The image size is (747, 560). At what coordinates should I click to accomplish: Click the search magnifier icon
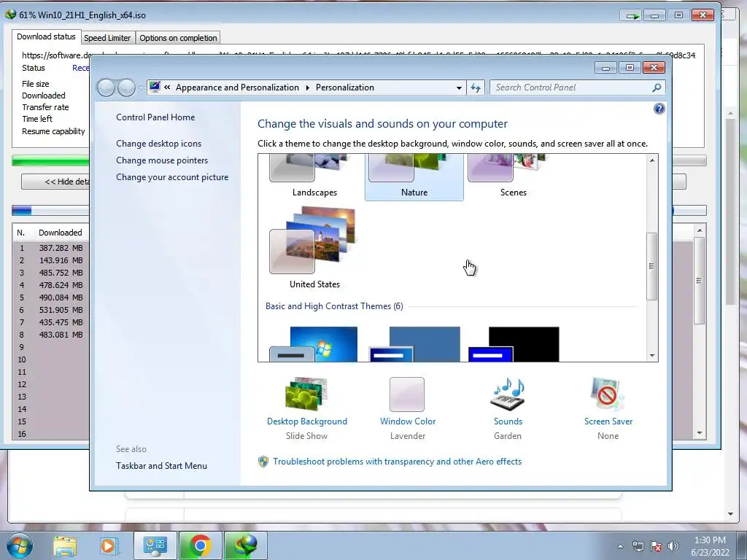pyautogui.click(x=657, y=87)
